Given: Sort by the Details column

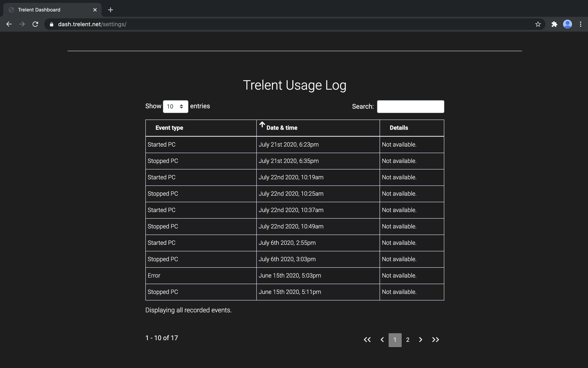Looking at the screenshot, I should coord(399,128).
